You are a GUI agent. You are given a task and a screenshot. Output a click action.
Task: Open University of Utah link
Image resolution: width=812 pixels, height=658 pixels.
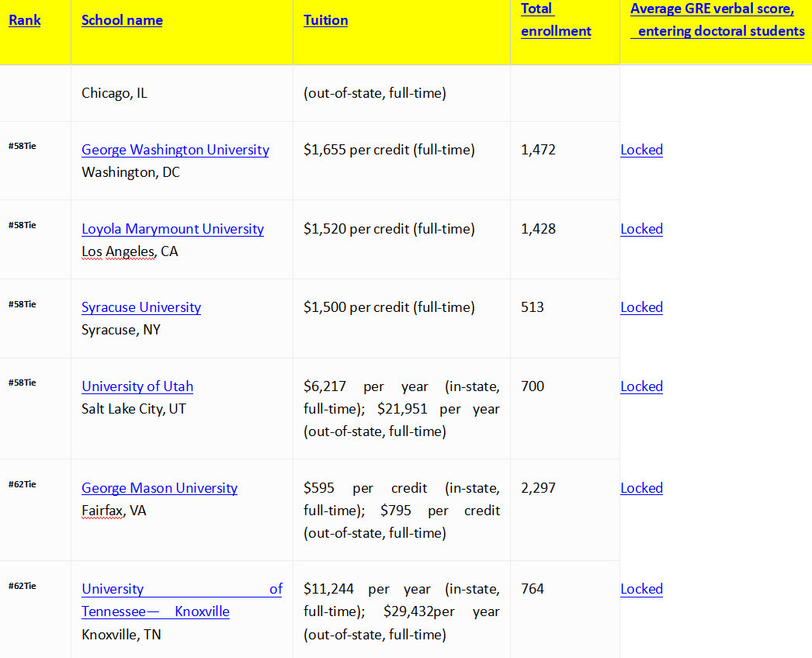click(137, 386)
